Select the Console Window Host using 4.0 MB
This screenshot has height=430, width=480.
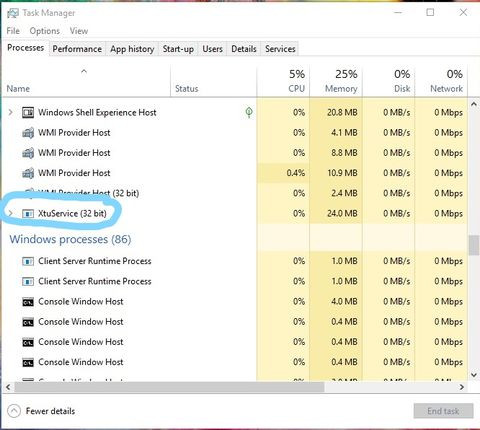tap(81, 302)
